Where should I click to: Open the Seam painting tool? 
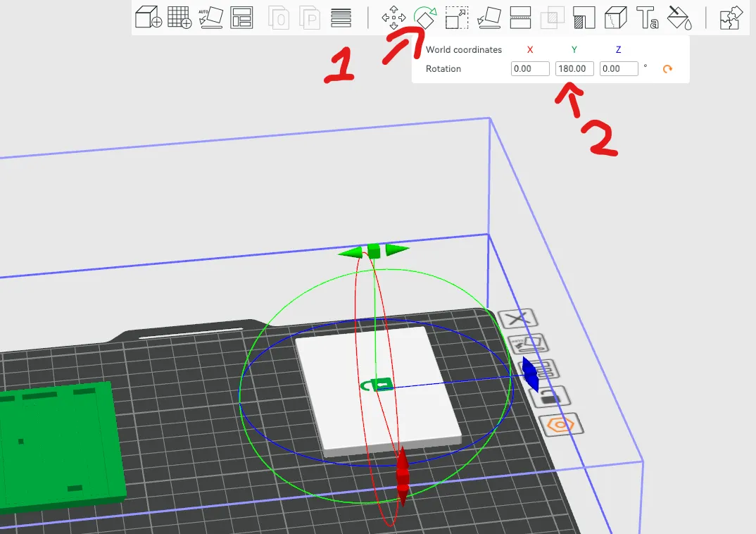tap(616, 18)
